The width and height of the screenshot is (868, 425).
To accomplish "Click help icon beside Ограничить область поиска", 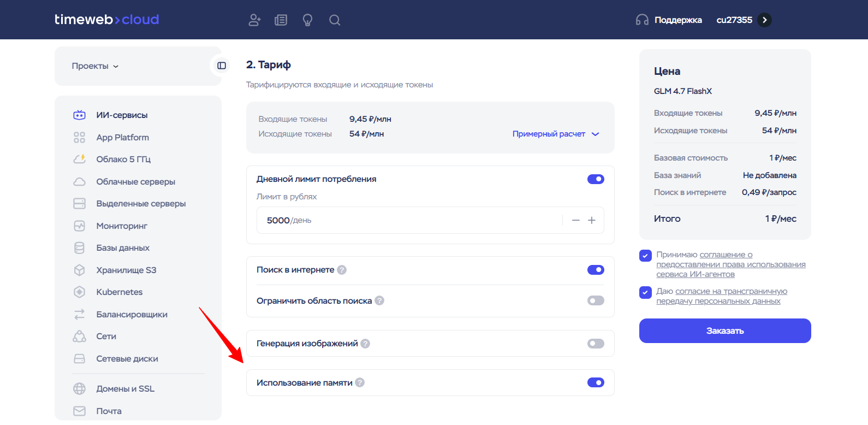I will (379, 300).
